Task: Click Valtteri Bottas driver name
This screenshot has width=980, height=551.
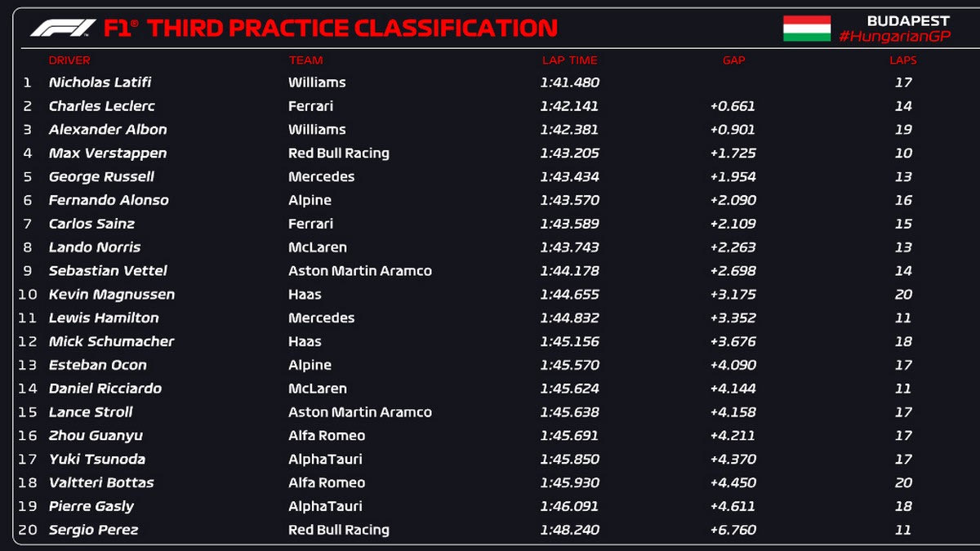Action: (101, 482)
